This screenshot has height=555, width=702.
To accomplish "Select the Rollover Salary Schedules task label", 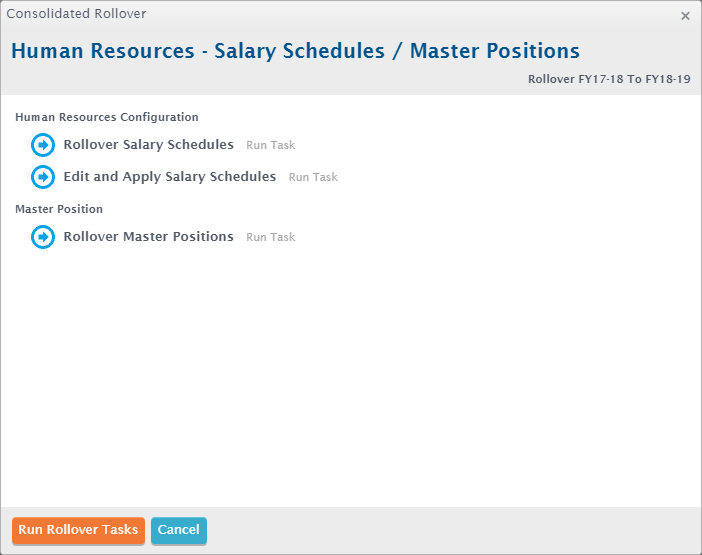I will tap(149, 145).
